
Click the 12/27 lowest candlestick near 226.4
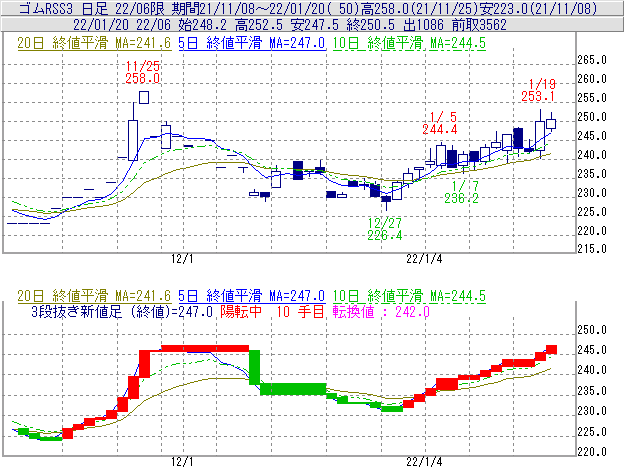click(x=386, y=202)
